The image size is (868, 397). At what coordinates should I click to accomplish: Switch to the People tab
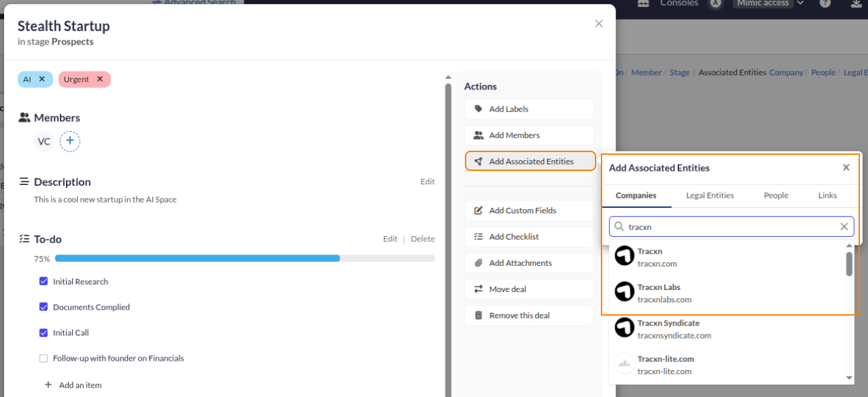776,195
